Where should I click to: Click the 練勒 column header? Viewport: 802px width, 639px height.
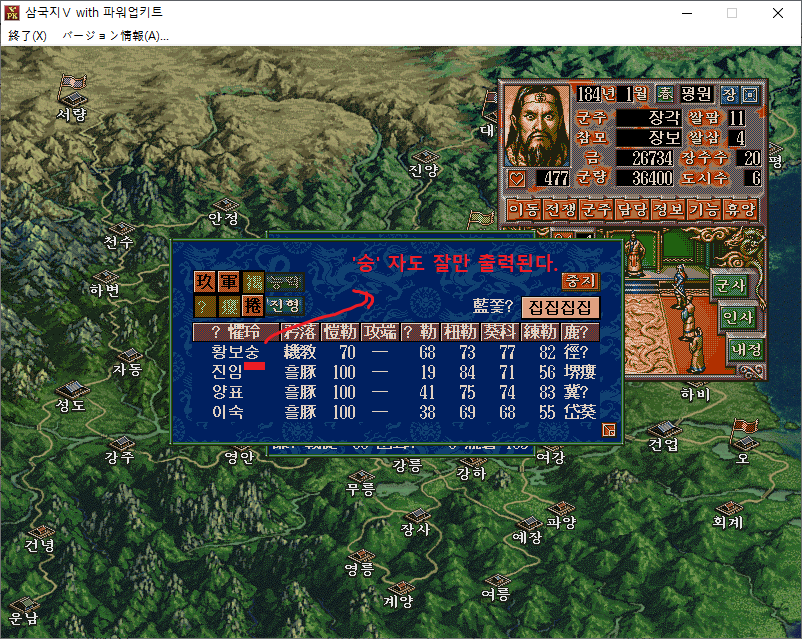point(540,332)
